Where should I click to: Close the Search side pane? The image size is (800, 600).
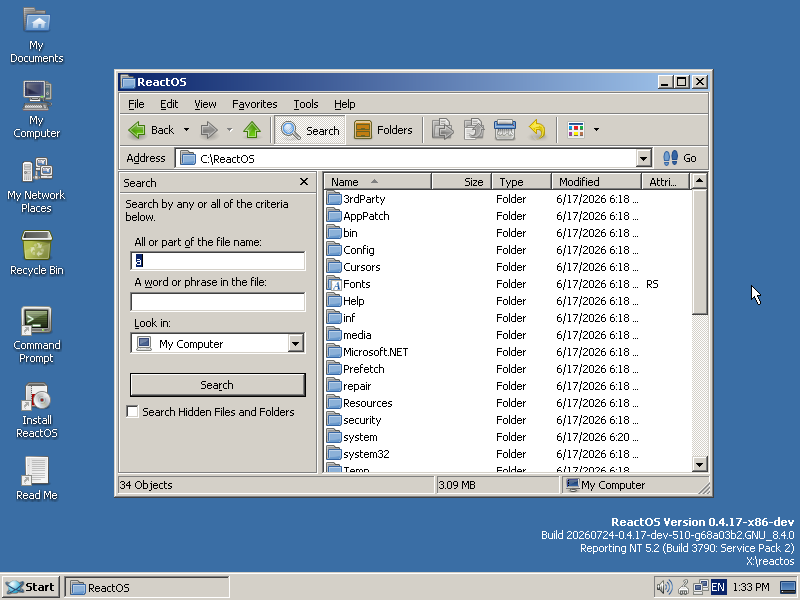pyautogui.click(x=304, y=182)
